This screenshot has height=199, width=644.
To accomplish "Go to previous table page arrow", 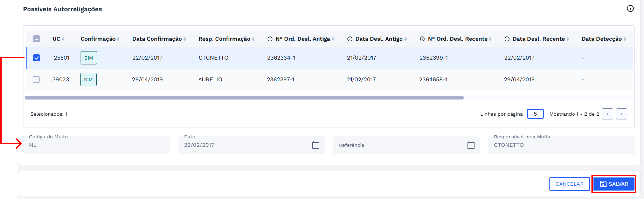I will pyautogui.click(x=607, y=114).
